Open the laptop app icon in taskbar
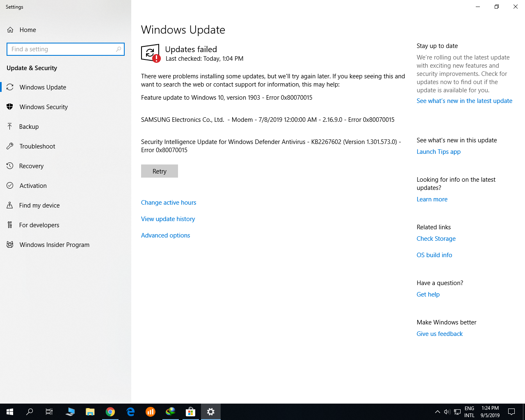The width and height of the screenshot is (525, 420). 70,412
